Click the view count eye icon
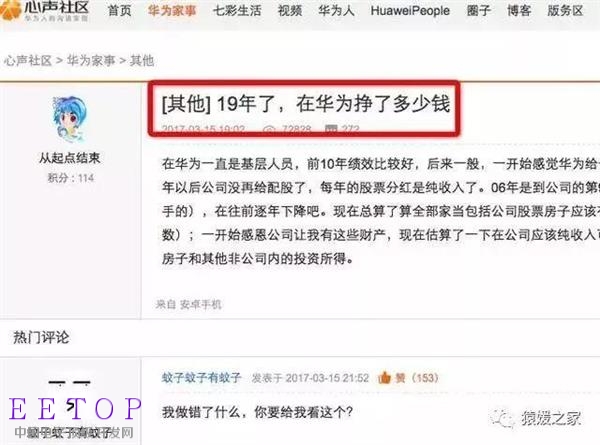Screen dimensions: 600x445 269,130
